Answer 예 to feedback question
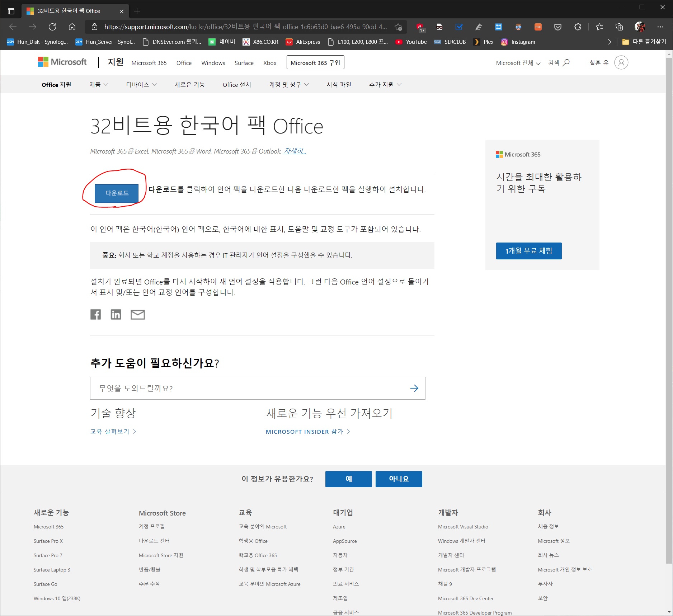 click(349, 479)
